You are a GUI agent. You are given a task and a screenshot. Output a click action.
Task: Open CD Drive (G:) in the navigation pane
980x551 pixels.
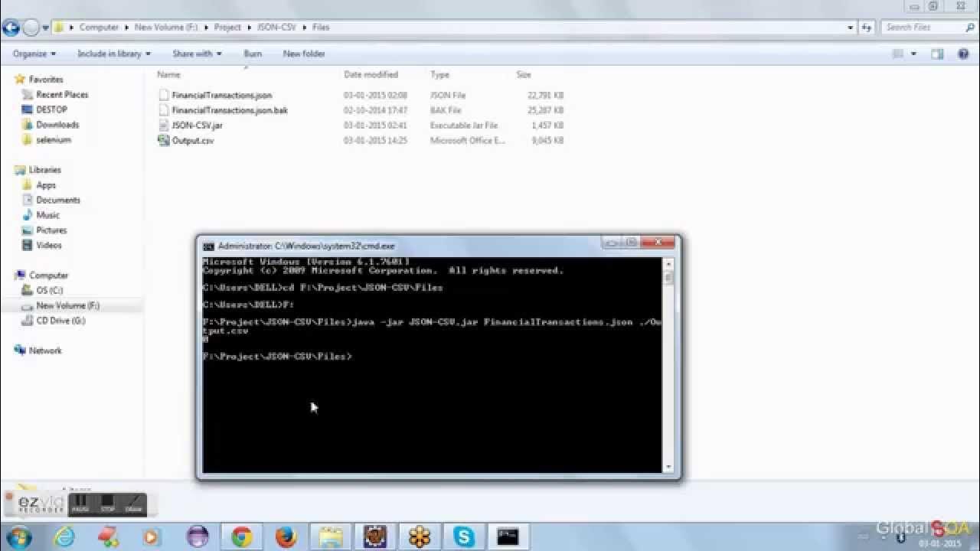pos(60,321)
